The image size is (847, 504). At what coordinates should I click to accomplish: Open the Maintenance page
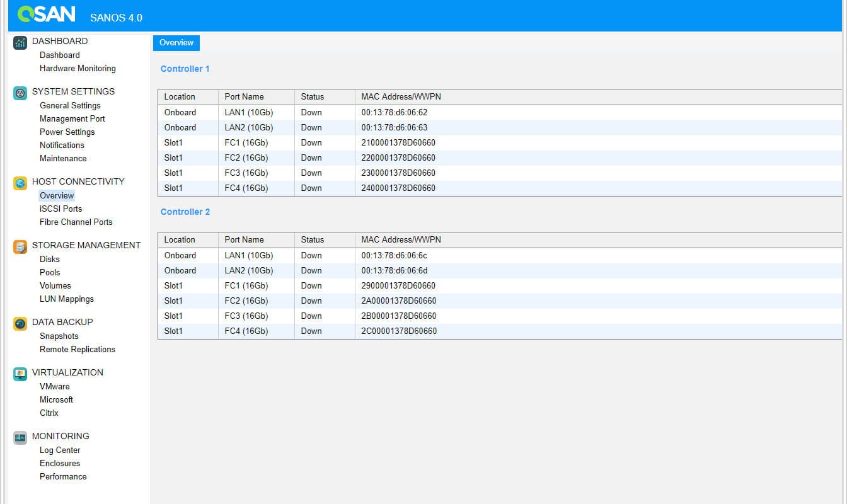coord(63,158)
